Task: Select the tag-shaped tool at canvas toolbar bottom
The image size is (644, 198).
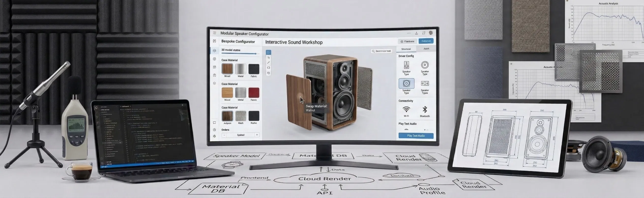Action: pos(268,73)
